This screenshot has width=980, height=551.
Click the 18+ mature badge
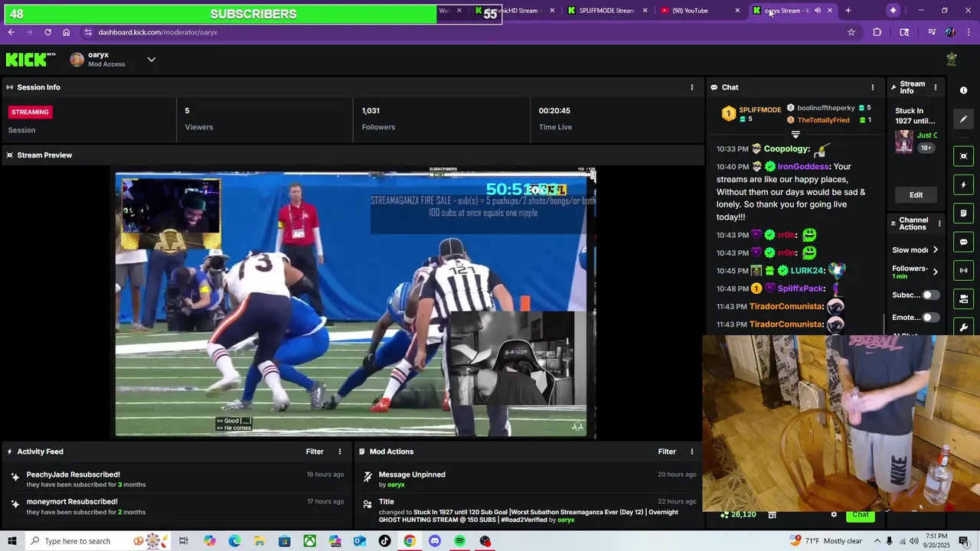coord(926,148)
